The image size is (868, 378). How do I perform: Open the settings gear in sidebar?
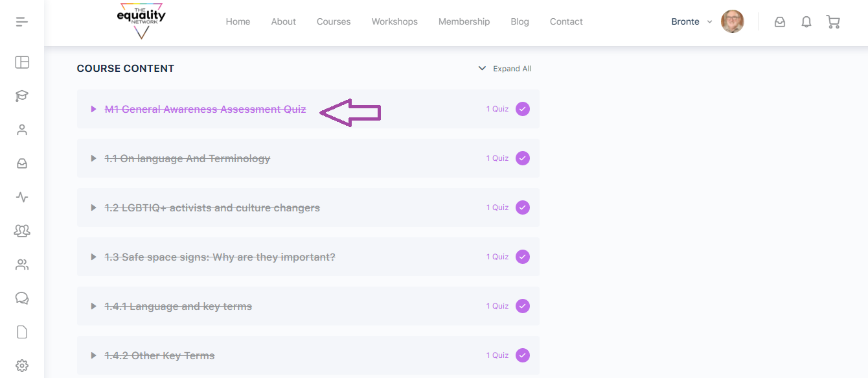tap(22, 366)
